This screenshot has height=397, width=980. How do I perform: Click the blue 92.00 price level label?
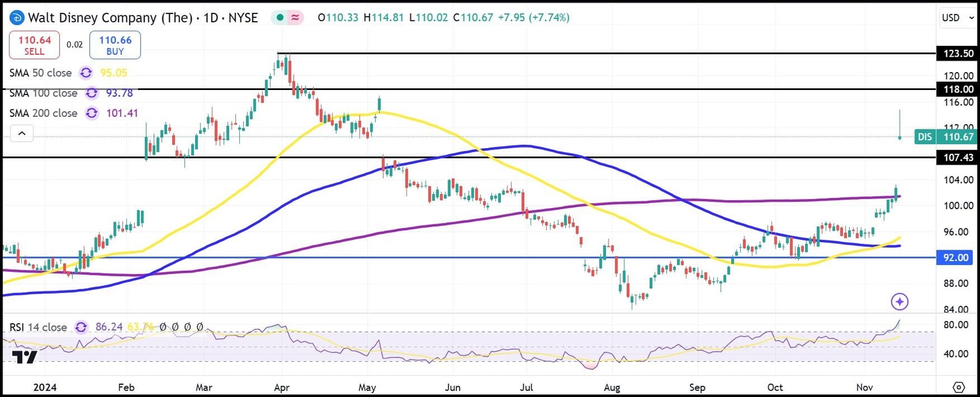954,258
